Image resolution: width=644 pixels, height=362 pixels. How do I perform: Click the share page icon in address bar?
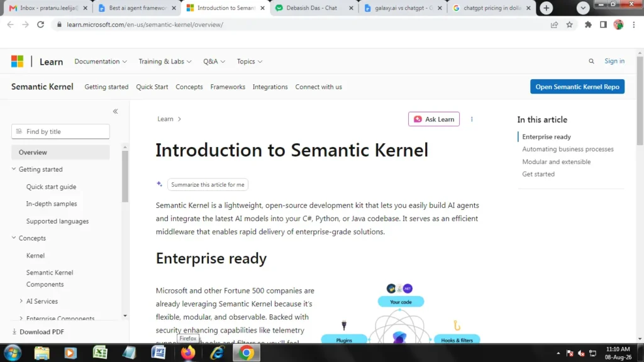pos(554,25)
